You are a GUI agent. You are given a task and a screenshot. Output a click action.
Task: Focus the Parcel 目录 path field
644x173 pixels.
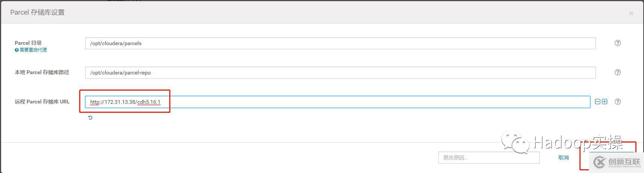point(340,43)
